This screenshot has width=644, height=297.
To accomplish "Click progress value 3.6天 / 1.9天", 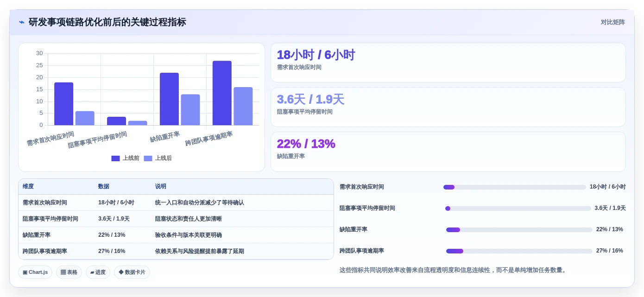I will 610,209.
